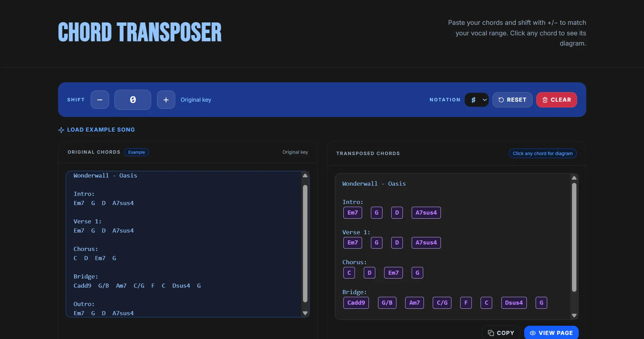
Task: Click the 'Click any chord for diagram' badge
Action: coord(543,153)
